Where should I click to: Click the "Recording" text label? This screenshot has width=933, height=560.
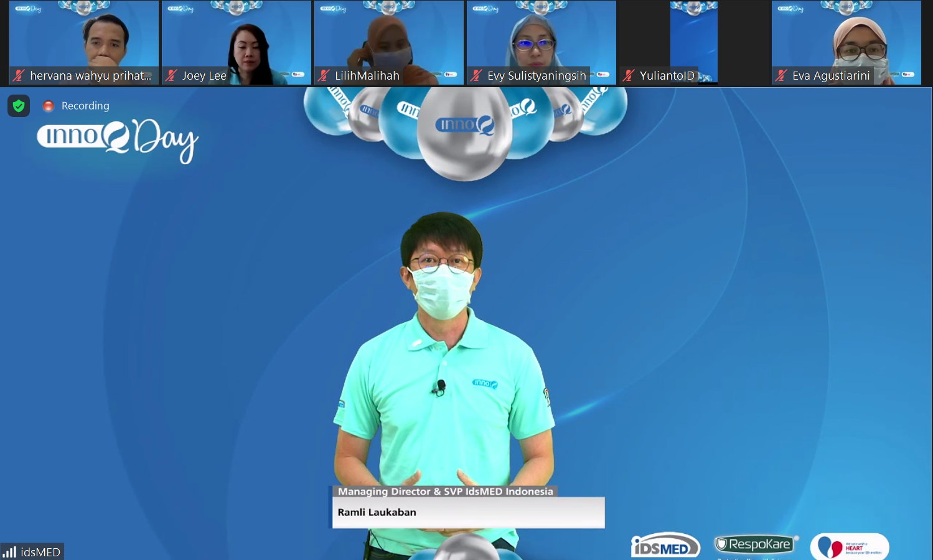pos(85,106)
